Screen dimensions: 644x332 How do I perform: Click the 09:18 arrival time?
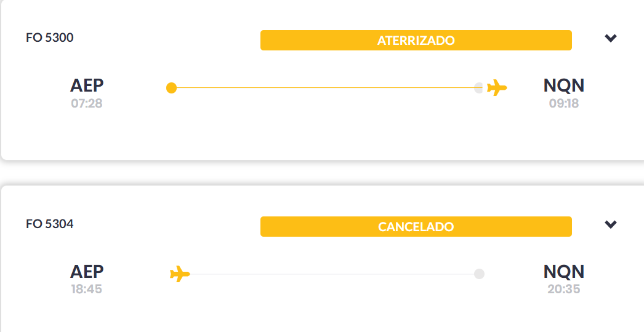point(564,103)
